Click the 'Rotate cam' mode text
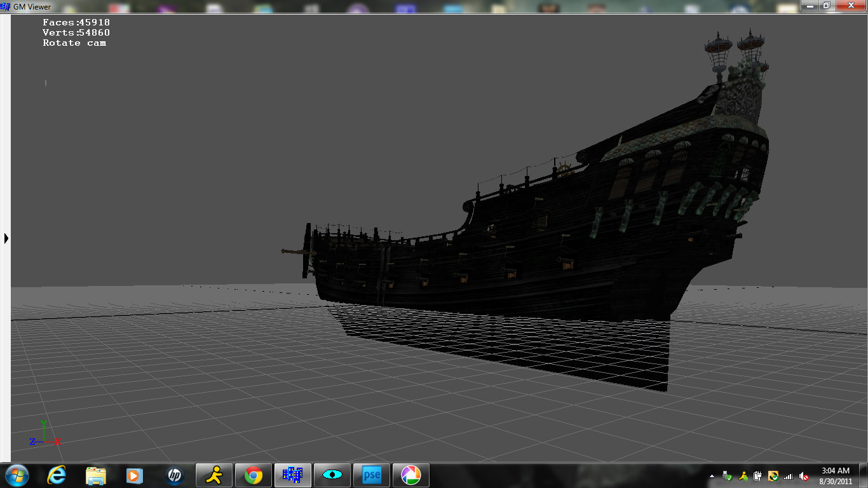868x488 pixels. [74, 43]
